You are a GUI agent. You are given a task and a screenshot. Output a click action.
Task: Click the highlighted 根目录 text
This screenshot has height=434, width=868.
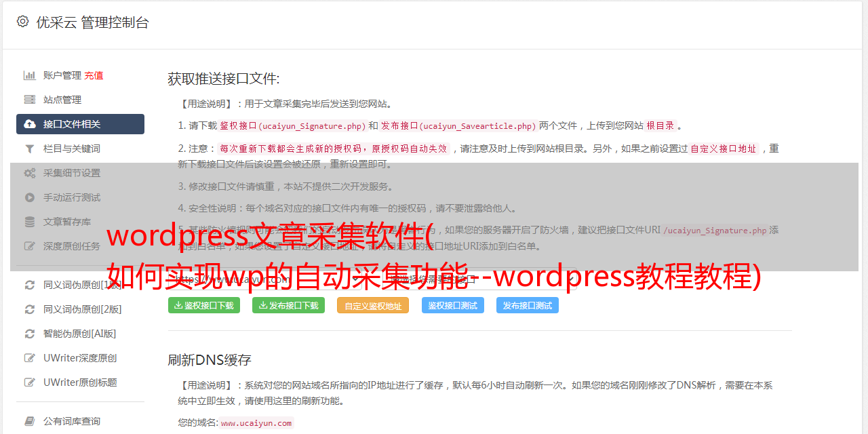click(x=660, y=125)
